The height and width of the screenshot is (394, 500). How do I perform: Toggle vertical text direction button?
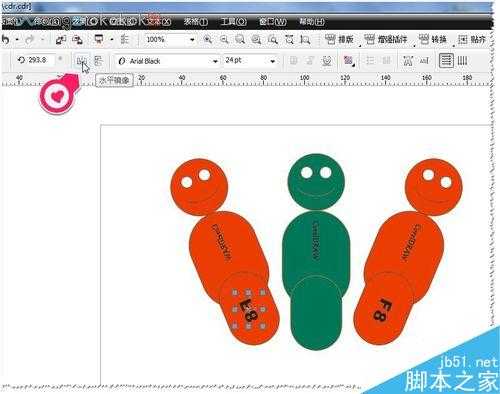click(462, 61)
